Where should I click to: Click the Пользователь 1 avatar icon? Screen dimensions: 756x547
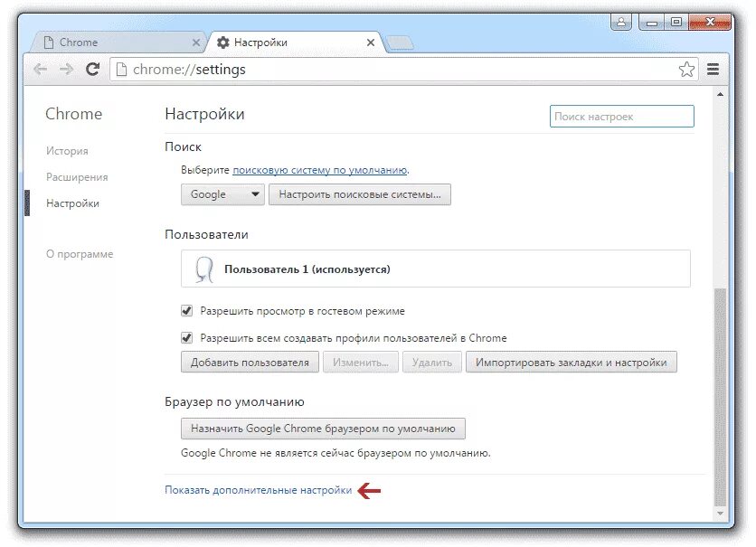pyautogui.click(x=204, y=269)
